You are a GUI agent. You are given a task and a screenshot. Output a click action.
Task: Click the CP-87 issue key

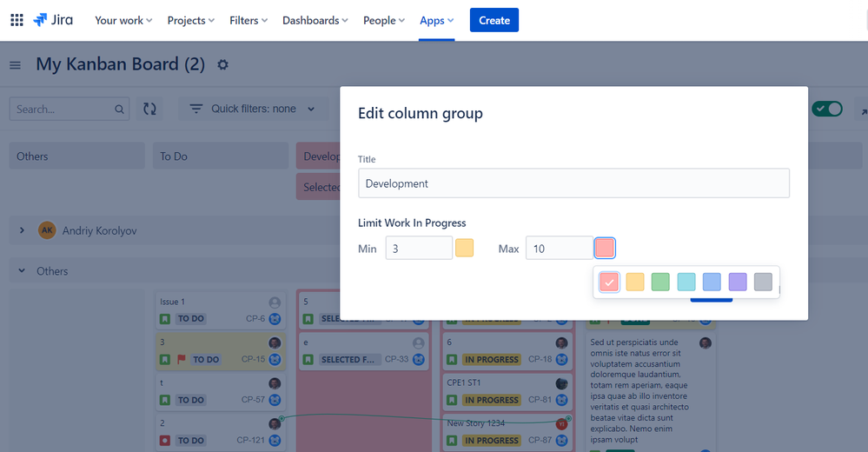pyautogui.click(x=540, y=440)
